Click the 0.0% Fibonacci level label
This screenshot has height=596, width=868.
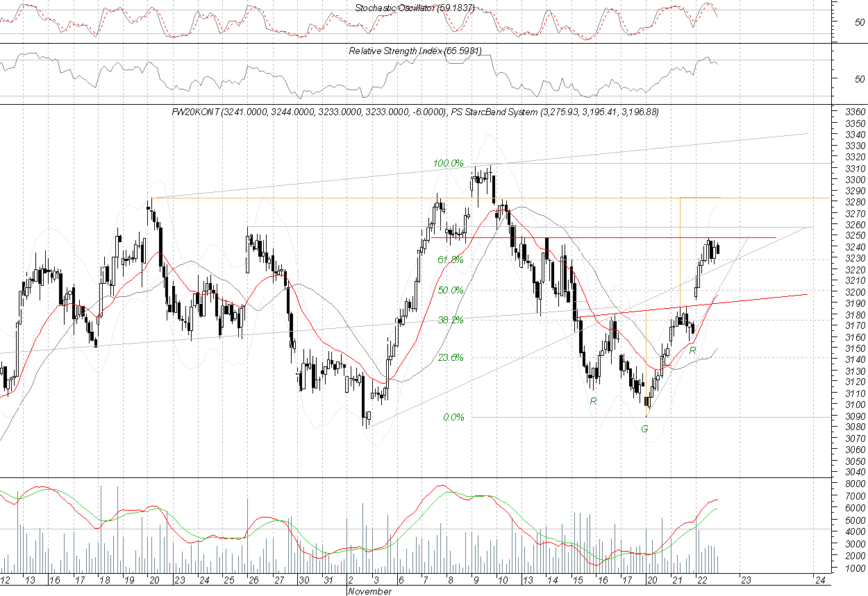(453, 417)
